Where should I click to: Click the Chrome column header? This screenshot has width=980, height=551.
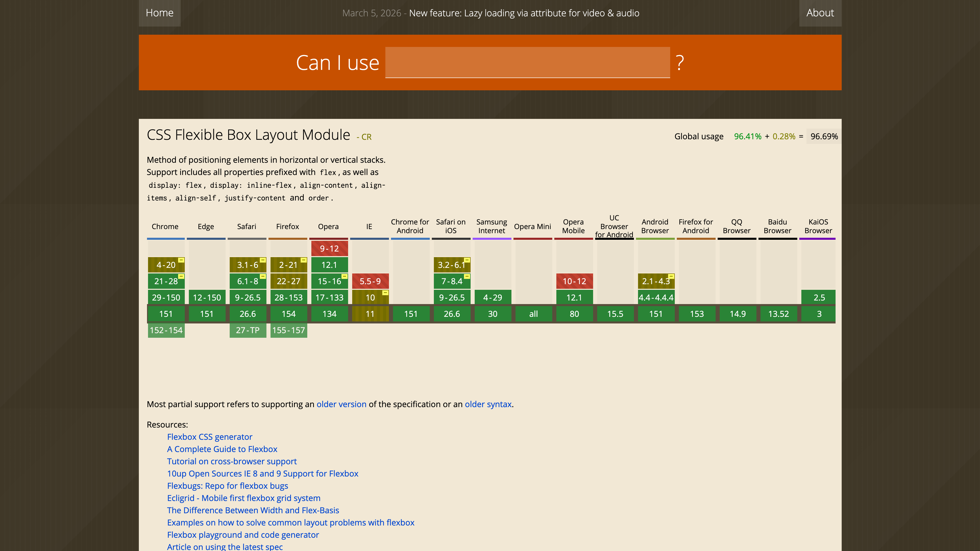pyautogui.click(x=165, y=227)
